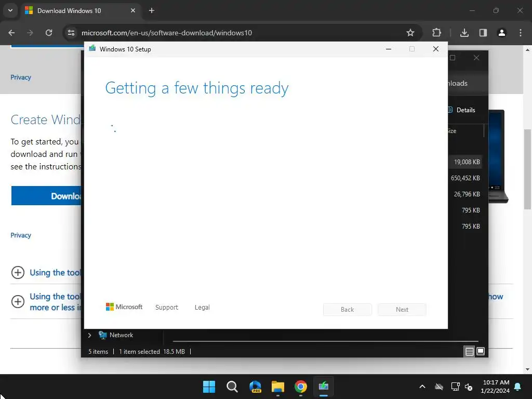Close the Download Windows 10 tab
The height and width of the screenshot is (399, 532).
click(133, 10)
